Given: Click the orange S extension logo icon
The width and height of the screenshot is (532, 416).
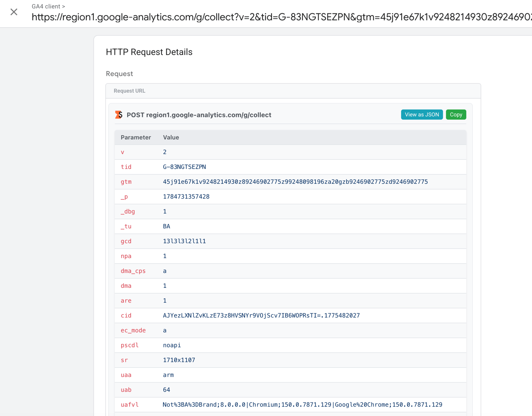Looking at the screenshot, I should click(119, 114).
